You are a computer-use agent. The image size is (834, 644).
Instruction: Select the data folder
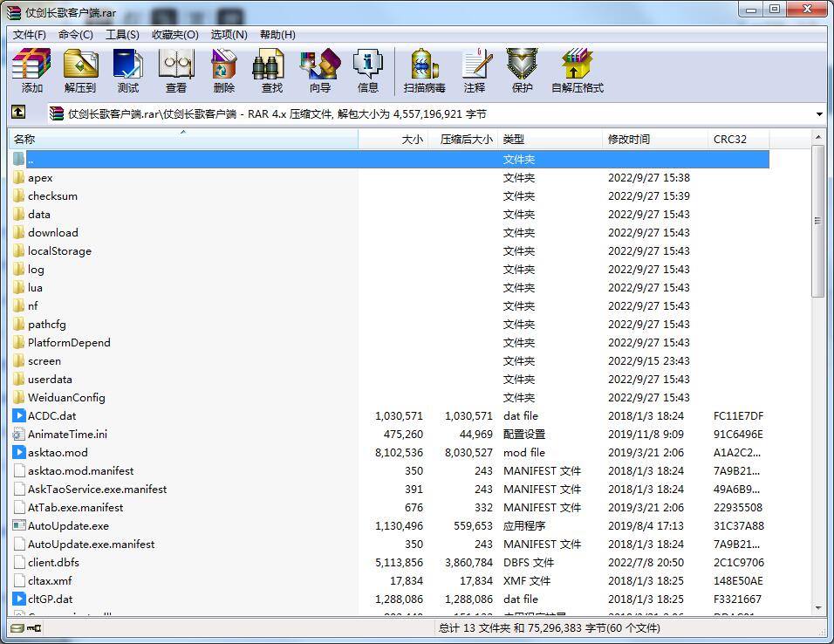click(x=390, y=214)
